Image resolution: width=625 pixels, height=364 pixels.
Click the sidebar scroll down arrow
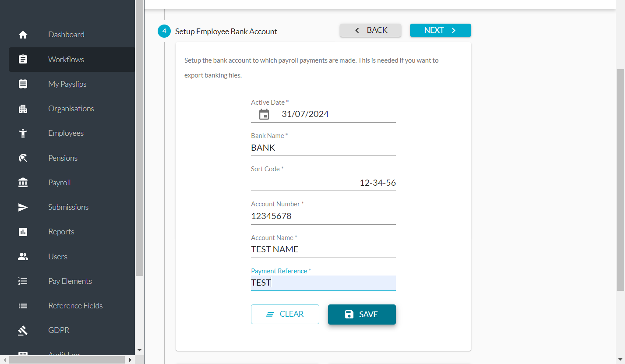click(x=140, y=350)
